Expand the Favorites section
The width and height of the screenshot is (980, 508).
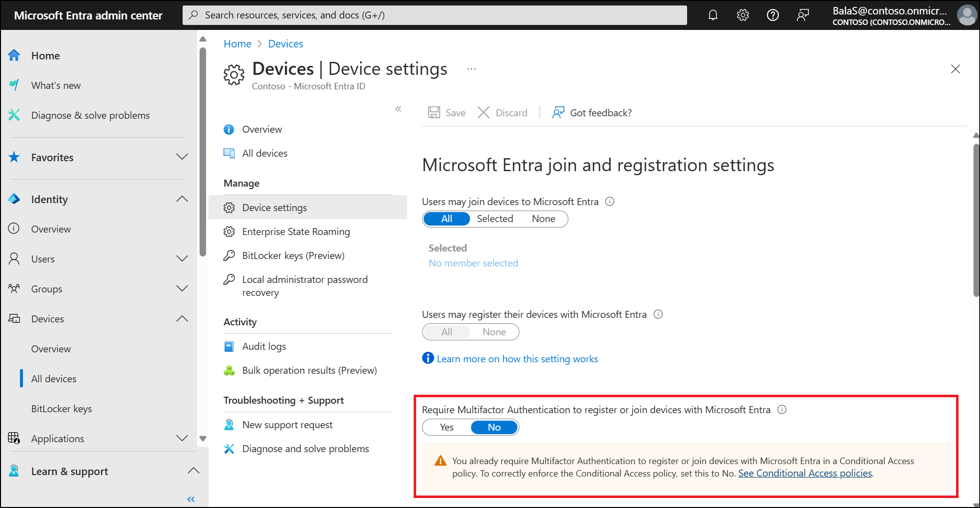click(x=182, y=157)
